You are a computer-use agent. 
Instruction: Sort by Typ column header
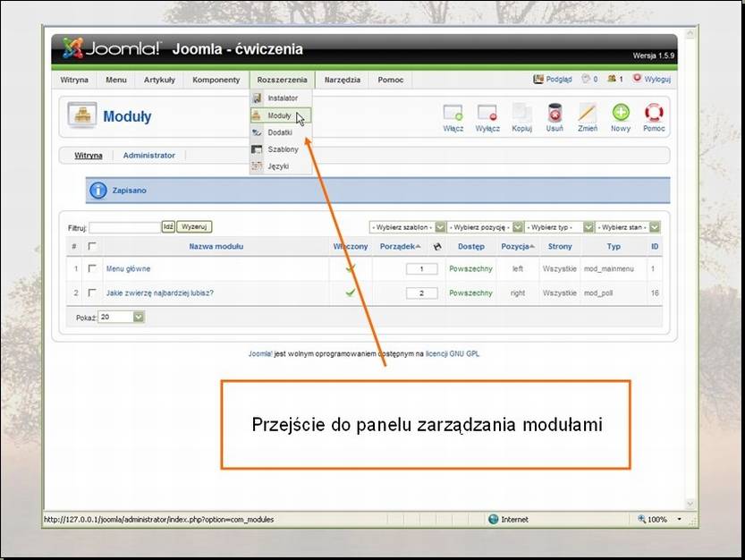point(614,246)
